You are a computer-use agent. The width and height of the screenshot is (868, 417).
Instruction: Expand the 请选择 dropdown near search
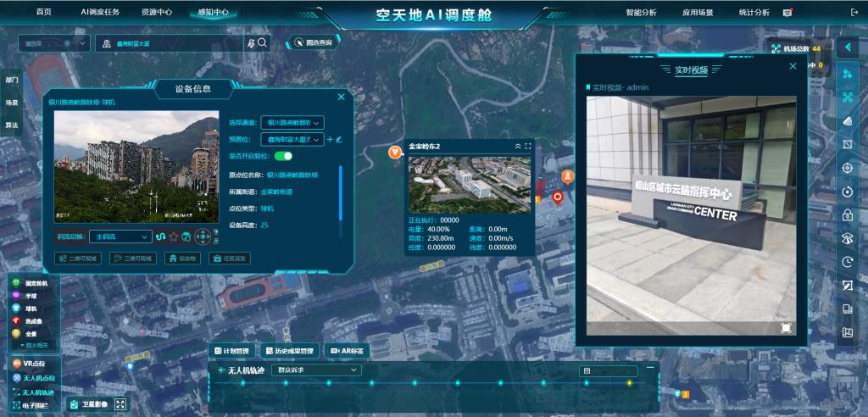coord(53,43)
